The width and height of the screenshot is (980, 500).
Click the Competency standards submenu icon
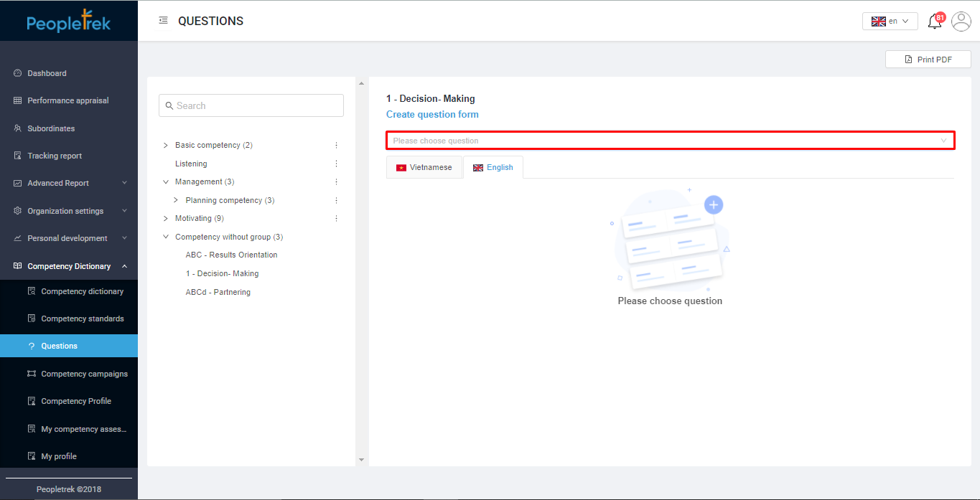point(32,319)
